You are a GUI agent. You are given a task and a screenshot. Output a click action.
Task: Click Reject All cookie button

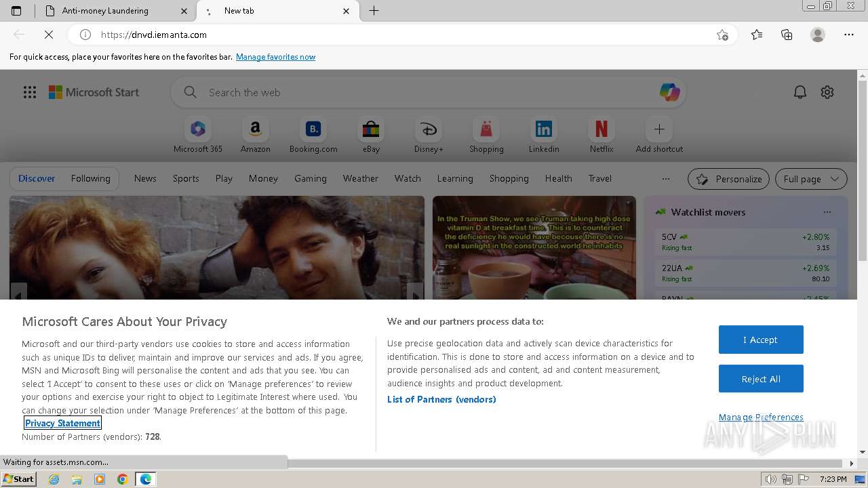point(761,379)
